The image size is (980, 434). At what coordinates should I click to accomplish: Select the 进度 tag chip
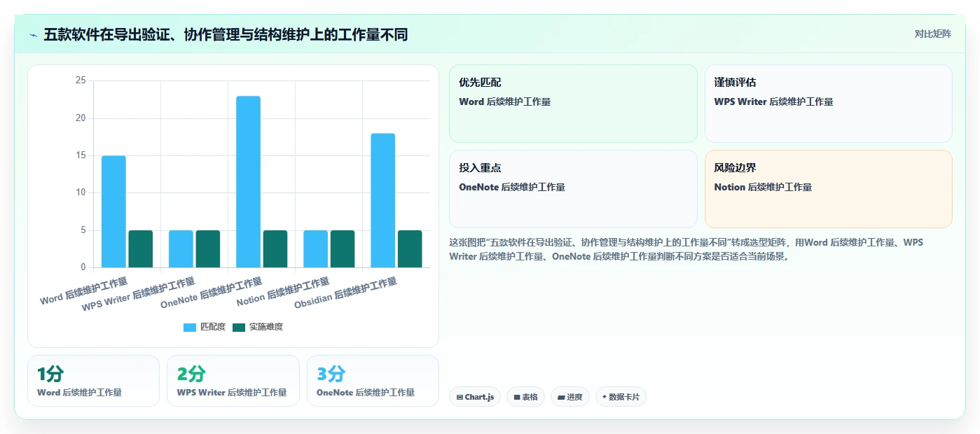(x=570, y=397)
